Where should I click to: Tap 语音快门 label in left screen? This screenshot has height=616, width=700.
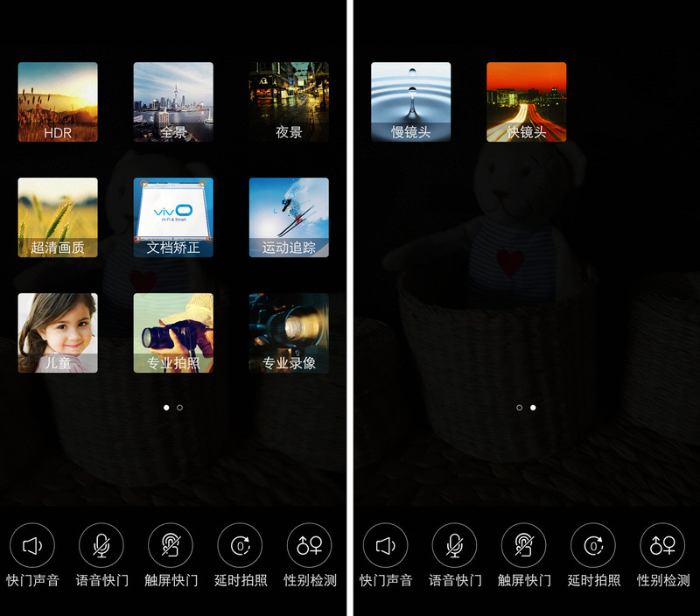pos(101,580)
